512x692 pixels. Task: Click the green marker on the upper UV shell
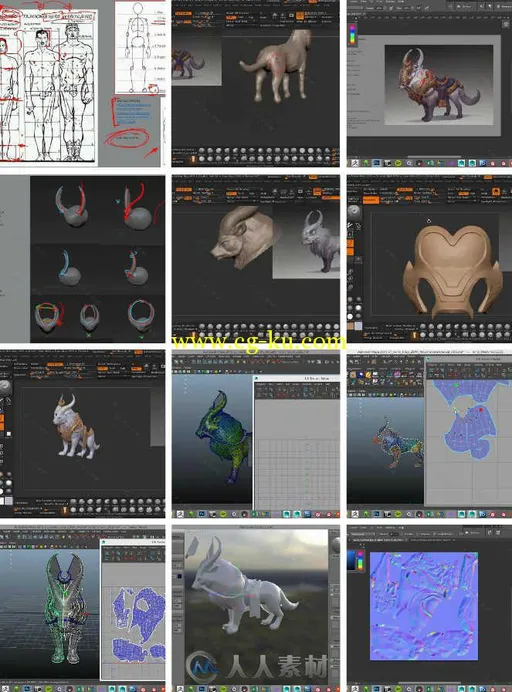456,385
